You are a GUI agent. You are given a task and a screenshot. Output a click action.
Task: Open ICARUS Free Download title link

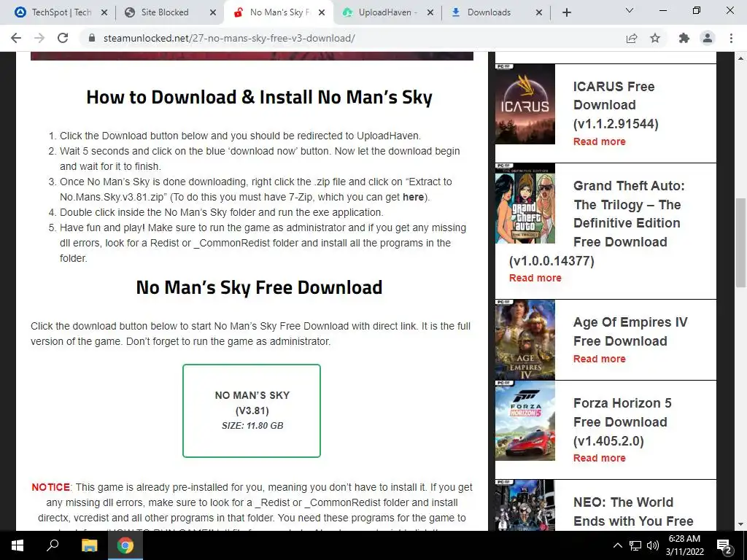[616, 105]
